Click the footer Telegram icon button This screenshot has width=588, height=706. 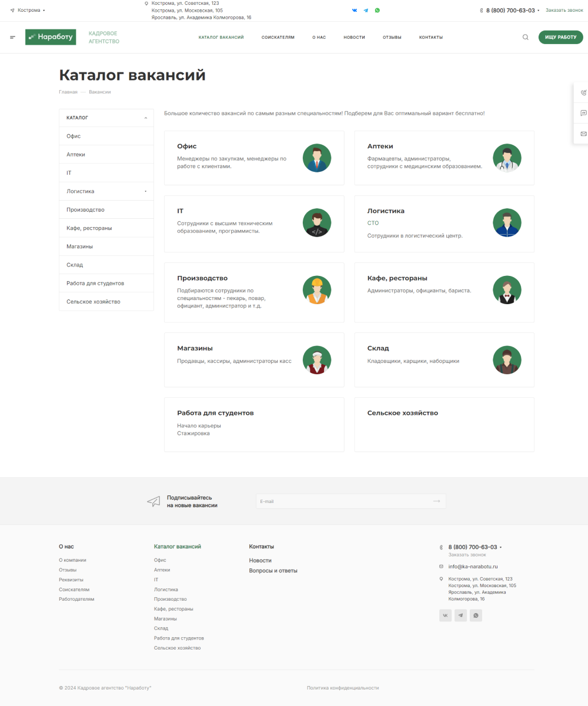click(460, 615)
